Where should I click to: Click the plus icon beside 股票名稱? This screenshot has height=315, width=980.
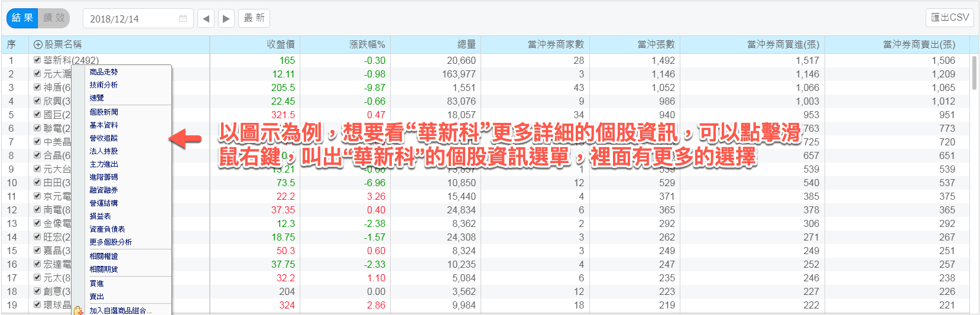(x=38, y=45)
